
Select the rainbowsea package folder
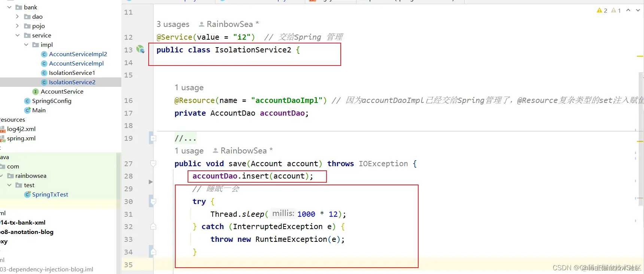(31, 176)
